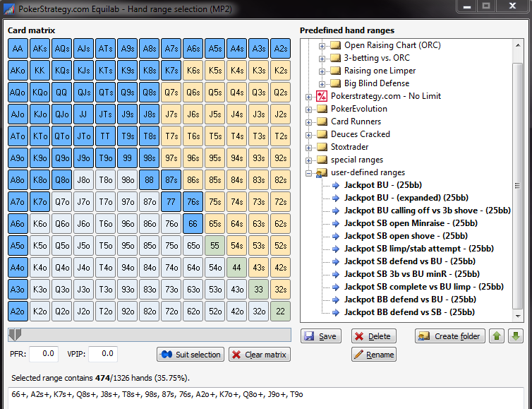Viewport: 532px width, 409px height.
Task: Select the 72o hand cell
Action: point(171,312)
